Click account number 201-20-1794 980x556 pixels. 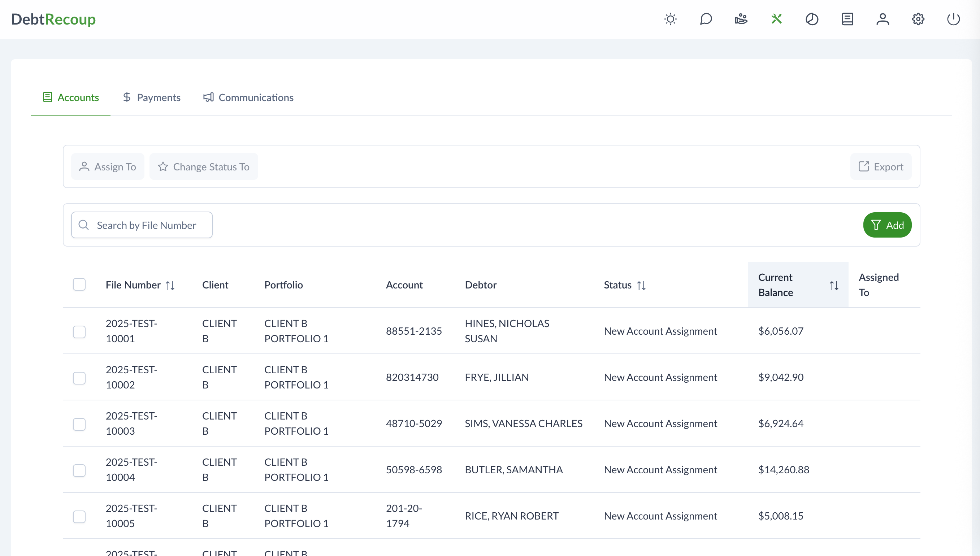tap(404, 516)
